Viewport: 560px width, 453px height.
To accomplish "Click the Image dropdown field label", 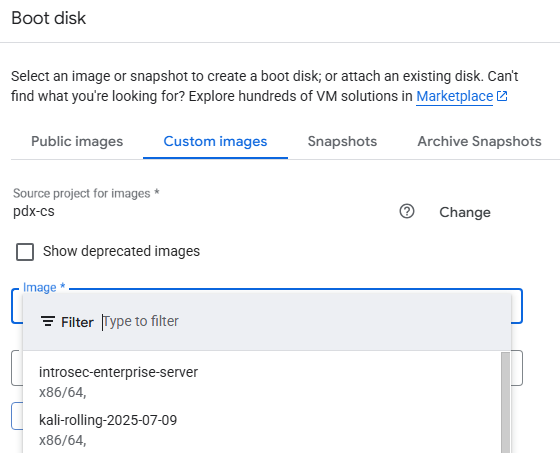I will point(44,287).
